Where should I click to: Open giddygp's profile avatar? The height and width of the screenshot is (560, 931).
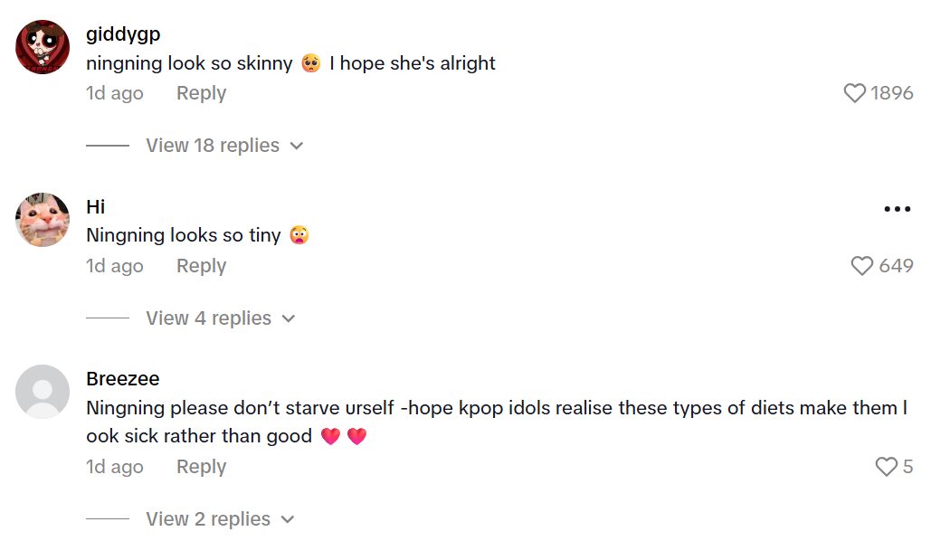coord(43,47)
